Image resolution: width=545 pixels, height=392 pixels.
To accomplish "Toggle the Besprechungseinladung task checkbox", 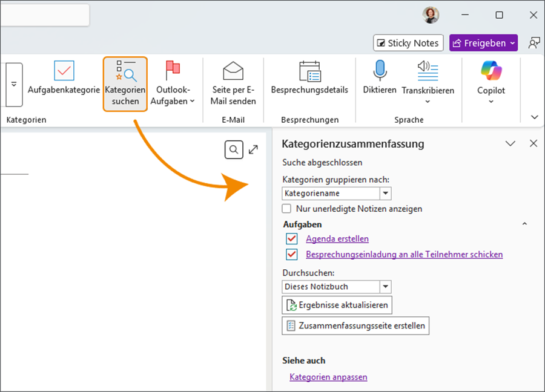I will pyautogui.click(x=292, y=255).
